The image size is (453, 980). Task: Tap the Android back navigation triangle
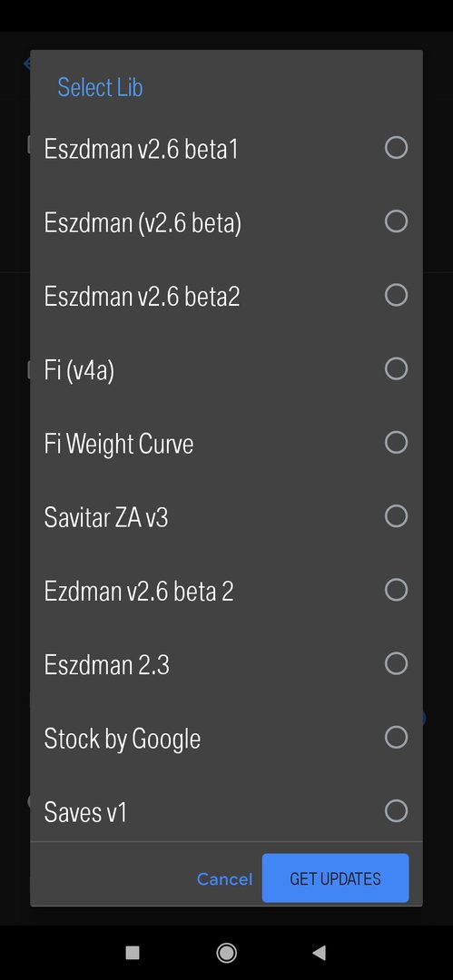tap(320, 953)
